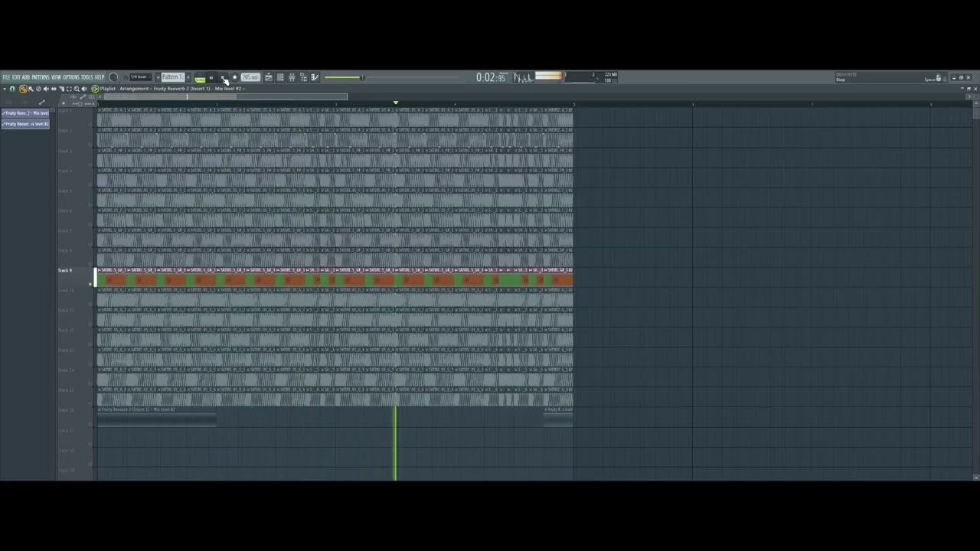Add a new pattern with the plus button
This screenshot has height=551, width=980.
pos(188,77)
